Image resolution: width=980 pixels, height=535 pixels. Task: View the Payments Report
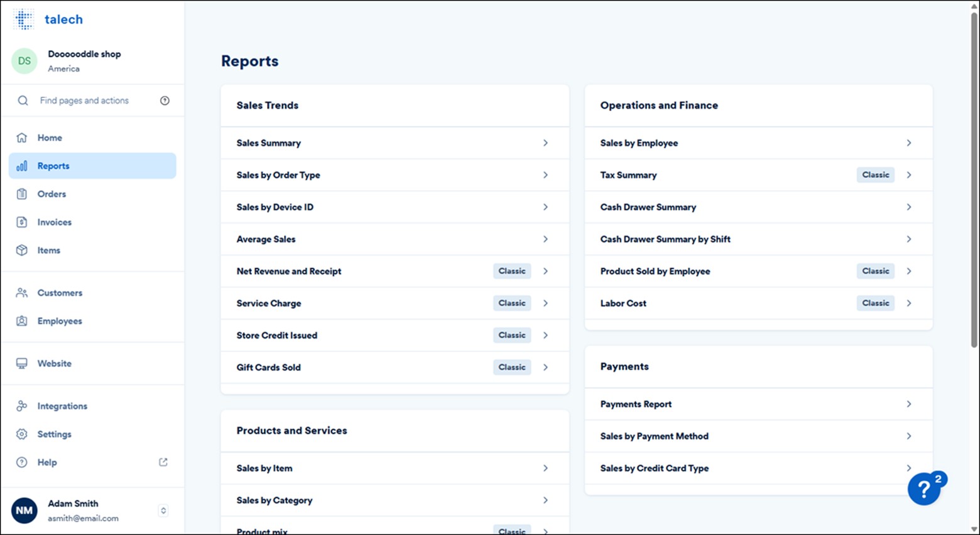point(758,404)
